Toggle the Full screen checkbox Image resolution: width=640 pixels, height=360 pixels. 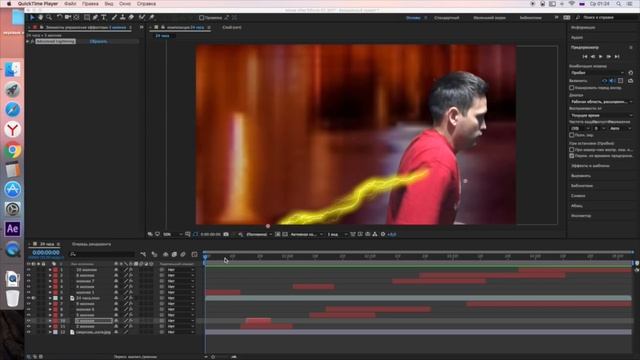(x=571, y=135)
